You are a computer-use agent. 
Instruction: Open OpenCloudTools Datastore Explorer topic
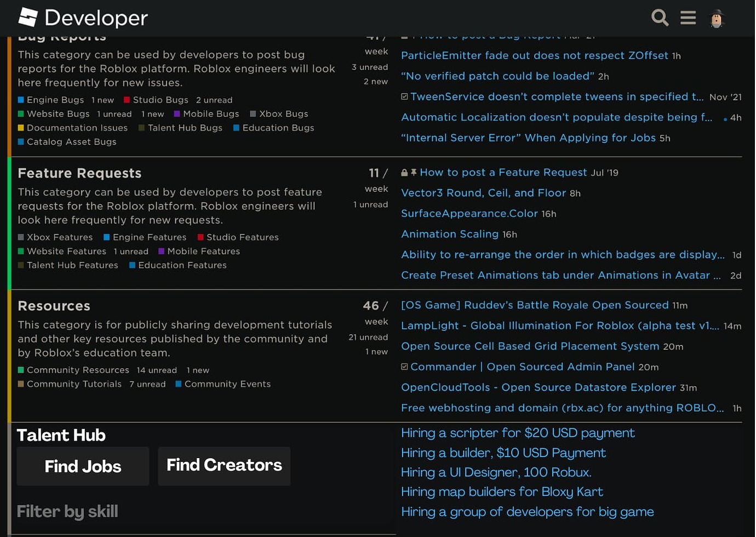[539, 387]
